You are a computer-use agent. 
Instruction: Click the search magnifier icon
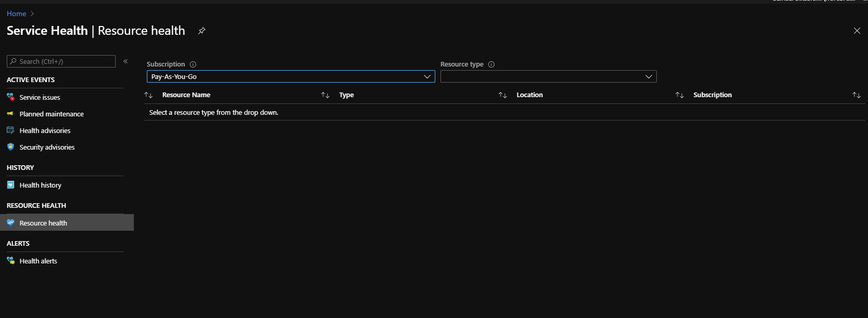point(13,61)
